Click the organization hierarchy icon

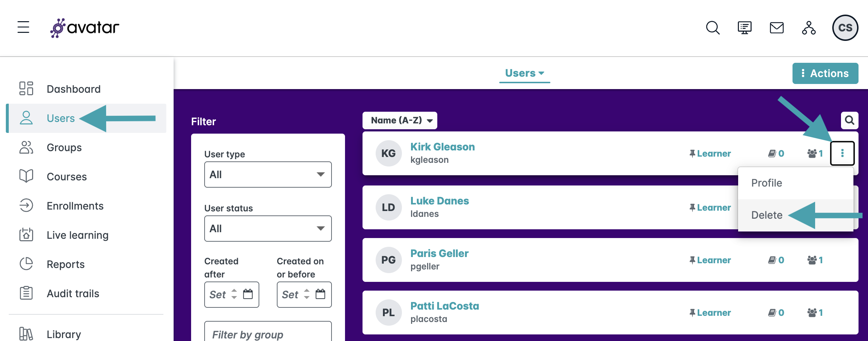[809, 28]
